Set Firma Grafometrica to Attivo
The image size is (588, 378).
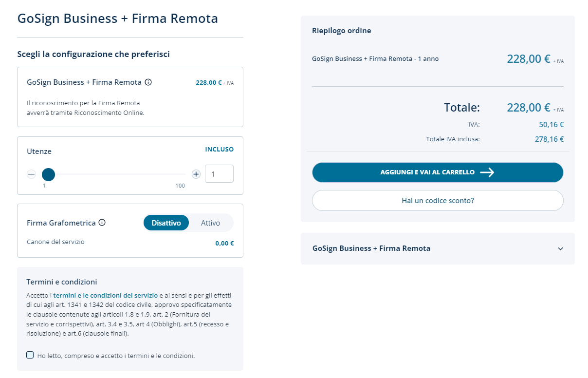pyautogui.click(x=210, y=223)
